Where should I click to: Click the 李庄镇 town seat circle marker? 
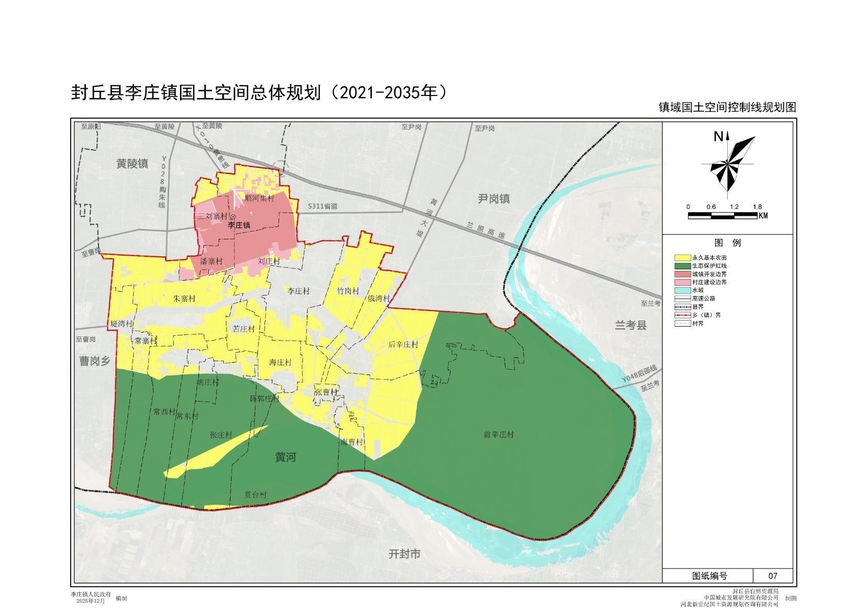(x=233, y=217)
